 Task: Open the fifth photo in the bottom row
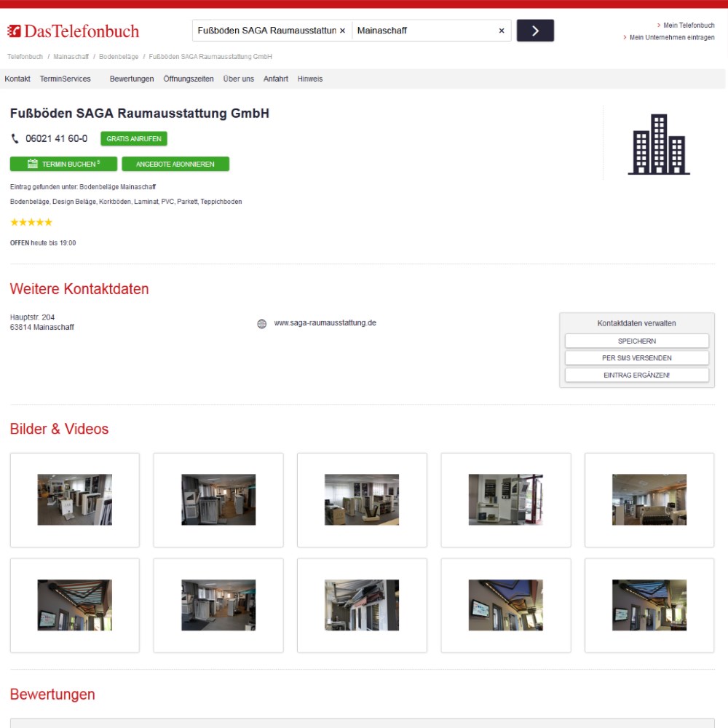[x=649, y=606]
